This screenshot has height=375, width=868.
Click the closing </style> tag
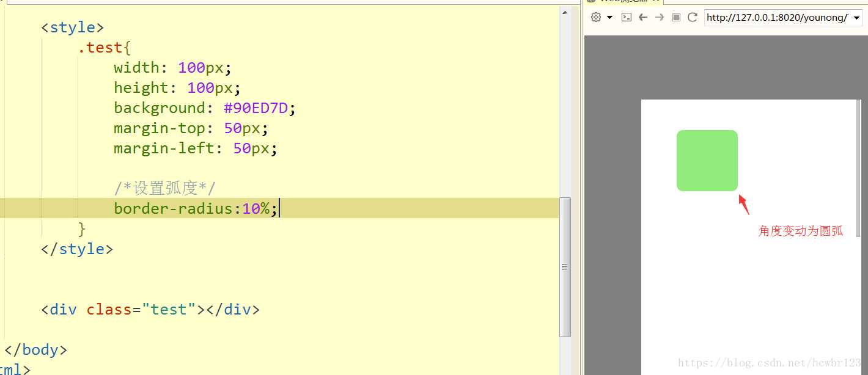pyautogui.click(x=77, y=249)
